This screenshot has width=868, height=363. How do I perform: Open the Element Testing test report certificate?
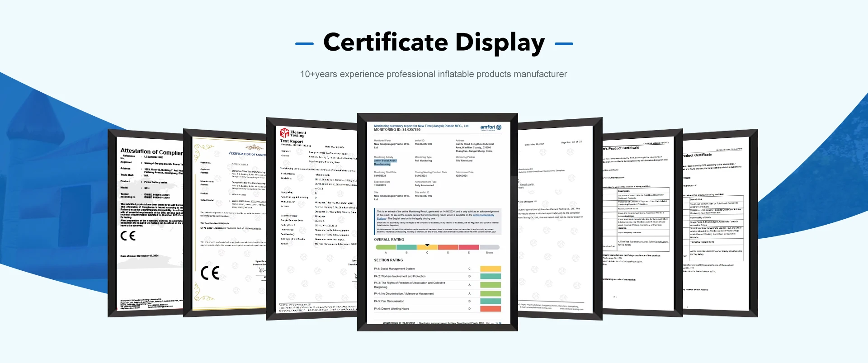point(312,219)
